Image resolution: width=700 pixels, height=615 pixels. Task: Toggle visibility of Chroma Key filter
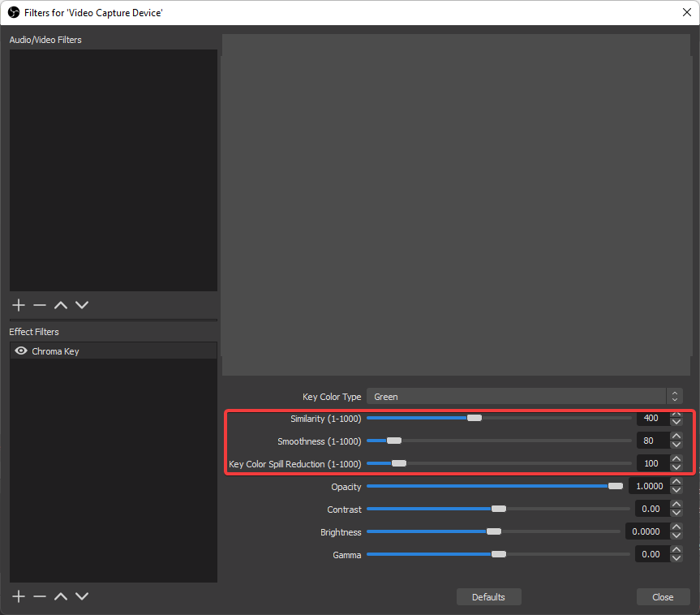(x=21, y=351)
